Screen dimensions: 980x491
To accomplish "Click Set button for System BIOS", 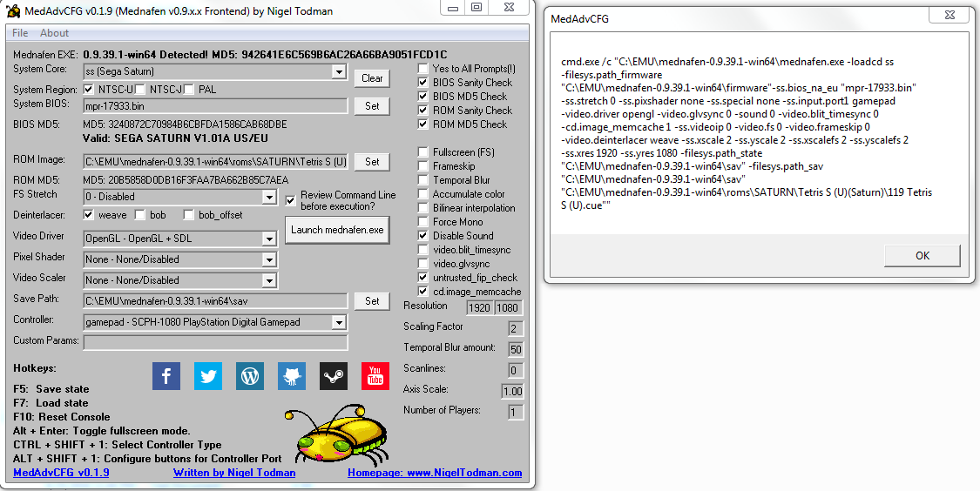I will (x=372, y=106).
